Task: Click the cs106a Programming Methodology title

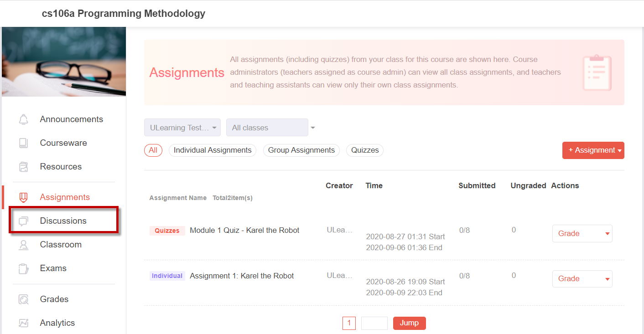Action: tap(124, 14)
